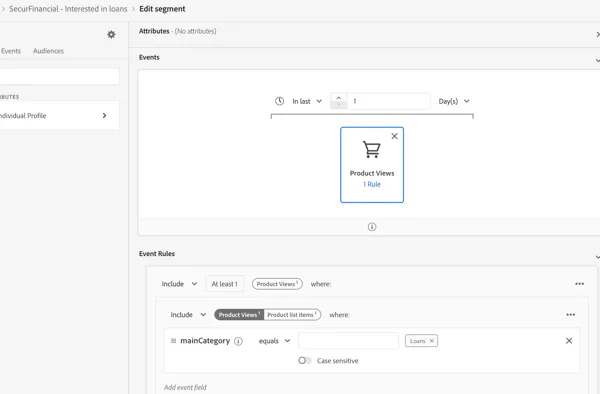Focus the mainCategory value input
Viewport: 600px width, 394px height.
point(348,340)
